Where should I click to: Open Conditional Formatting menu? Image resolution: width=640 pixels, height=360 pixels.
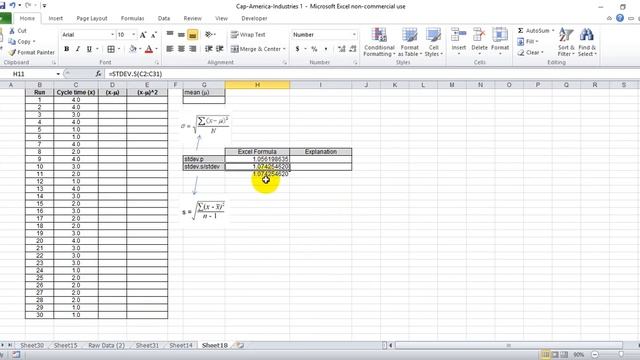pyautogui.click(x=379, y=42)
